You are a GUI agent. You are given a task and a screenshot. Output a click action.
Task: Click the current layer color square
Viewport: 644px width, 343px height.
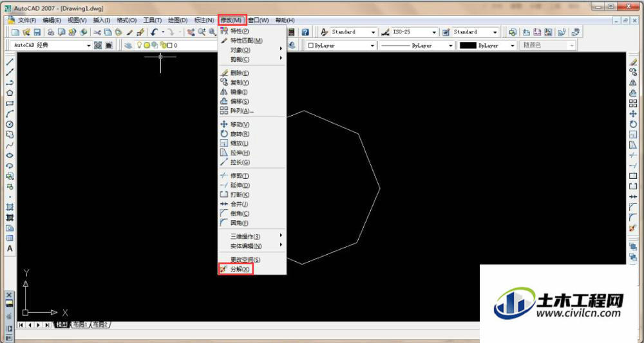(169, 46)
